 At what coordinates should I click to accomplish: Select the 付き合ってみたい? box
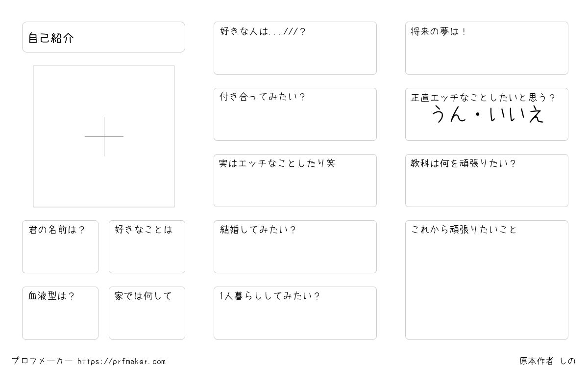pyautogui.click(x=295, y=114)
